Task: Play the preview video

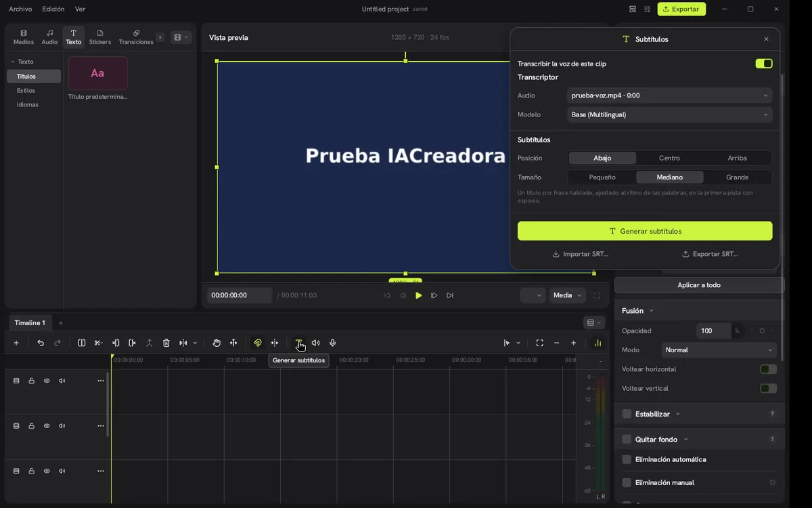Action: click(x=419, y=295)
